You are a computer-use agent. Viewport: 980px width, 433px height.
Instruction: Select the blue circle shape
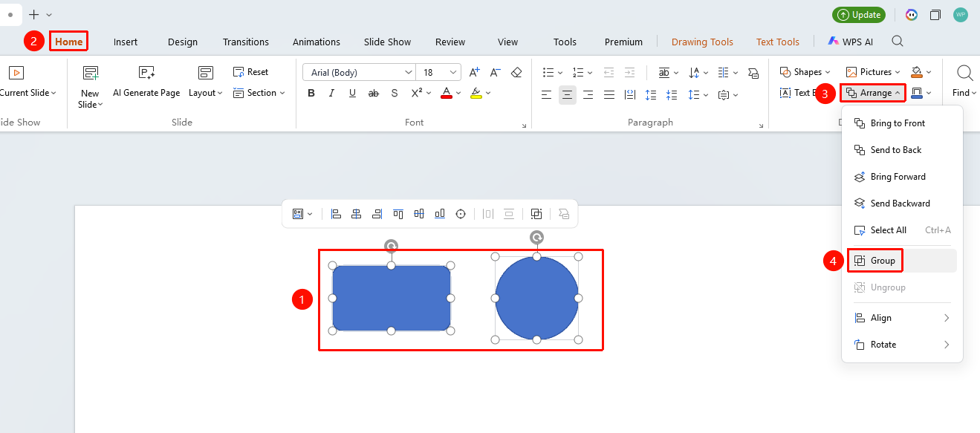[536, 298]
